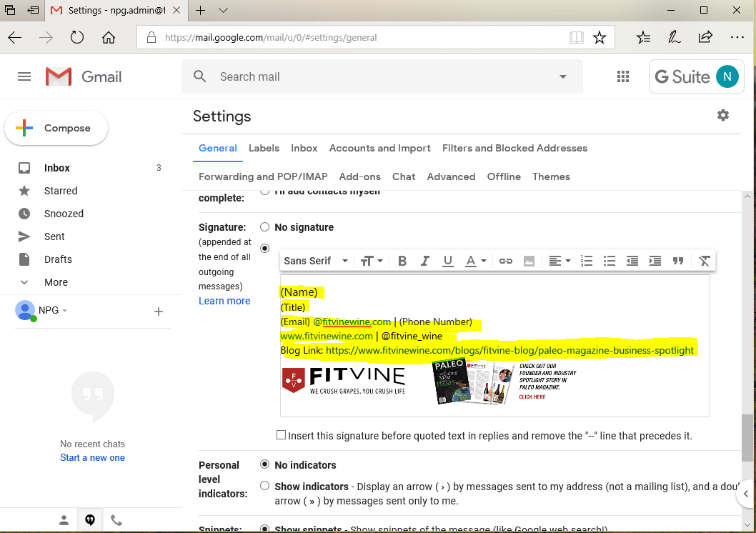756x533 pixels.
Task: Select the Show indicators radio button
Action: pos(264,485)
